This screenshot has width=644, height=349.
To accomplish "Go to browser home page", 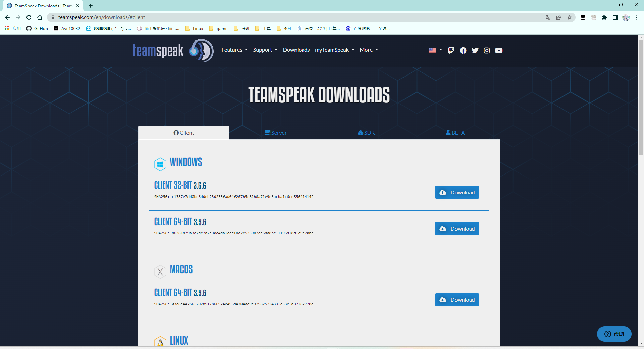I will 40,17.
